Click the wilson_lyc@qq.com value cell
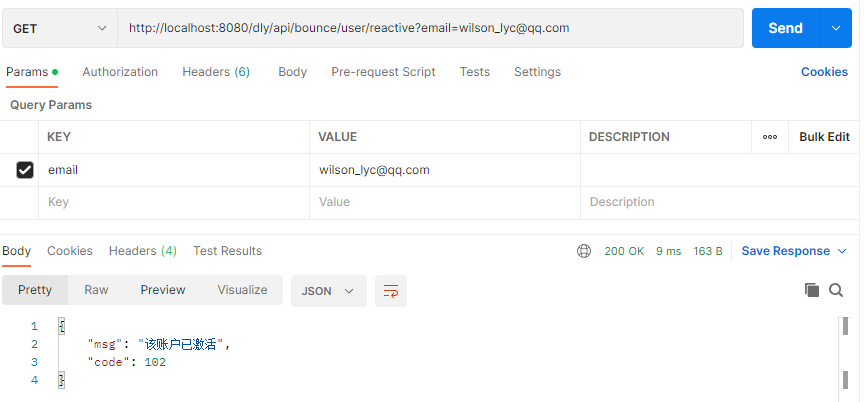This screenshot has height=402, width=864. (445, 170)
